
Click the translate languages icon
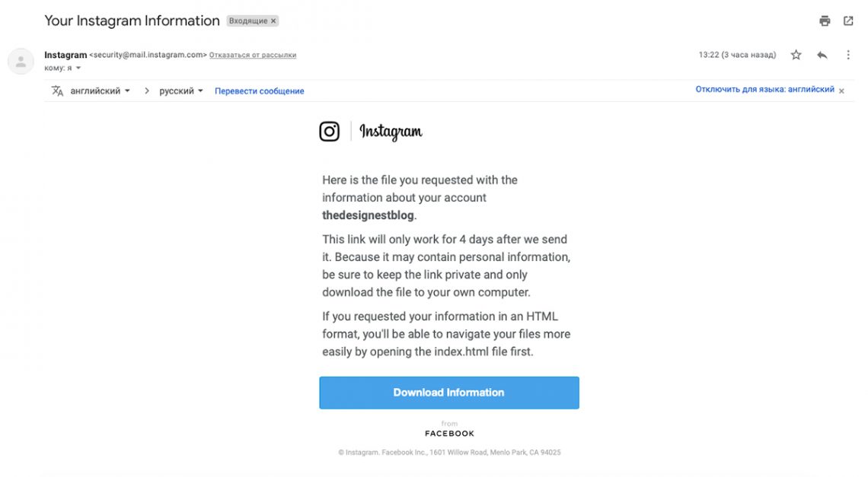(x=57, y=90)
